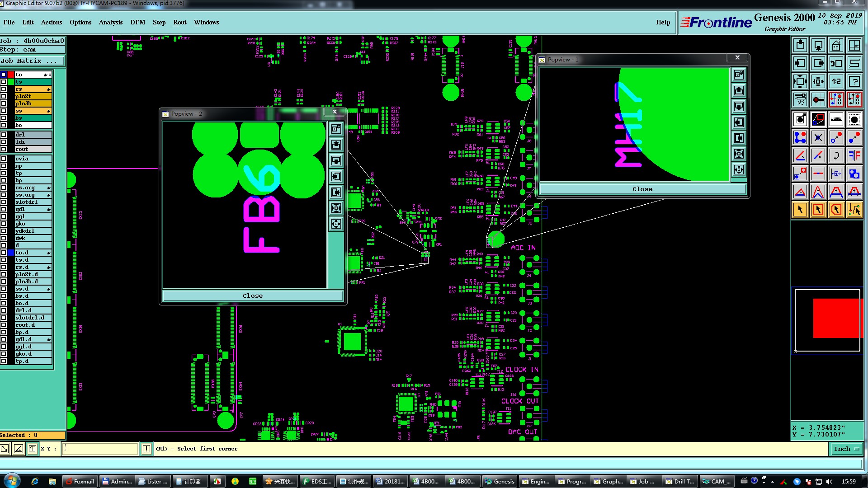
Task: Open the Inch units dropdown
Action: (846, 449)
